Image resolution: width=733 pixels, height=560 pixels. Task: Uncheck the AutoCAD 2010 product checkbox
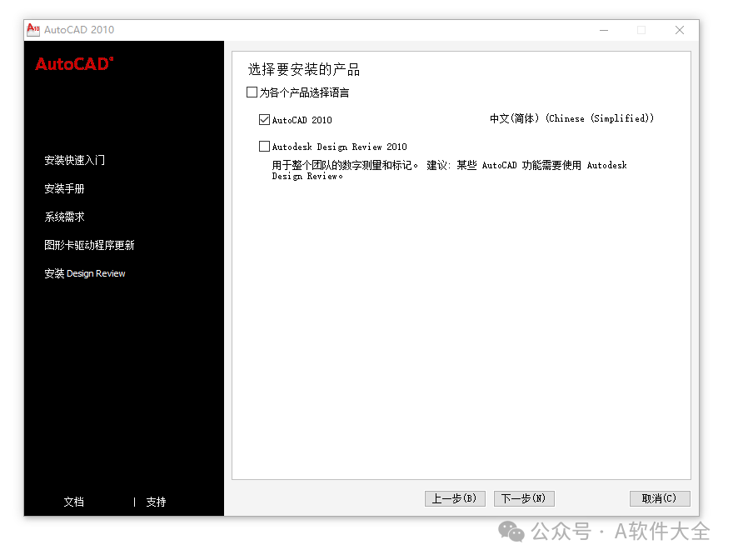tap(264, 119)
